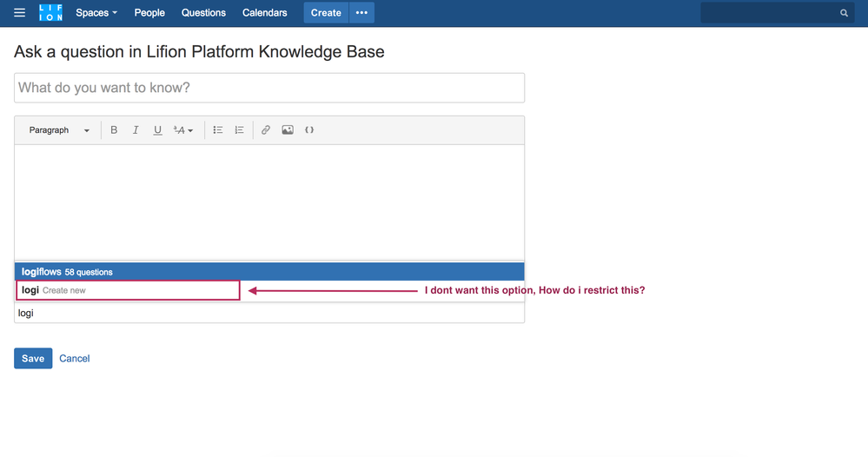
Task: Open the hamburger sidebar menu
Action: click(x=19, y=13)
